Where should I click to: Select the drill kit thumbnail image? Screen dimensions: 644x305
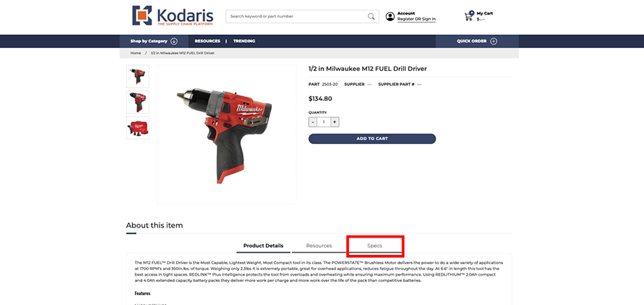137,128
